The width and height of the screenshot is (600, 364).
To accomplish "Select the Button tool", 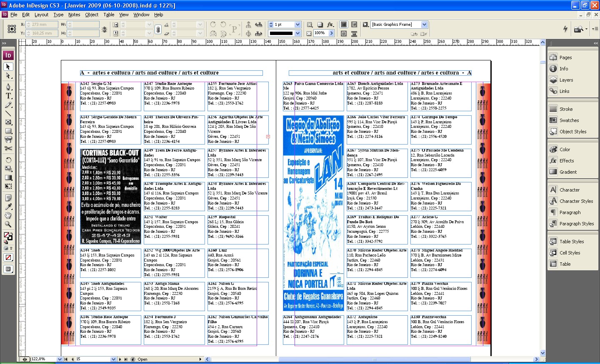I will pyautogui.click(x=8, y=140).
